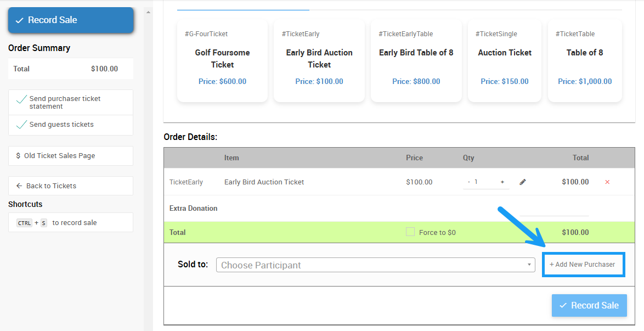Select the Early Bird Auction Ticket card

click(319, 61)
